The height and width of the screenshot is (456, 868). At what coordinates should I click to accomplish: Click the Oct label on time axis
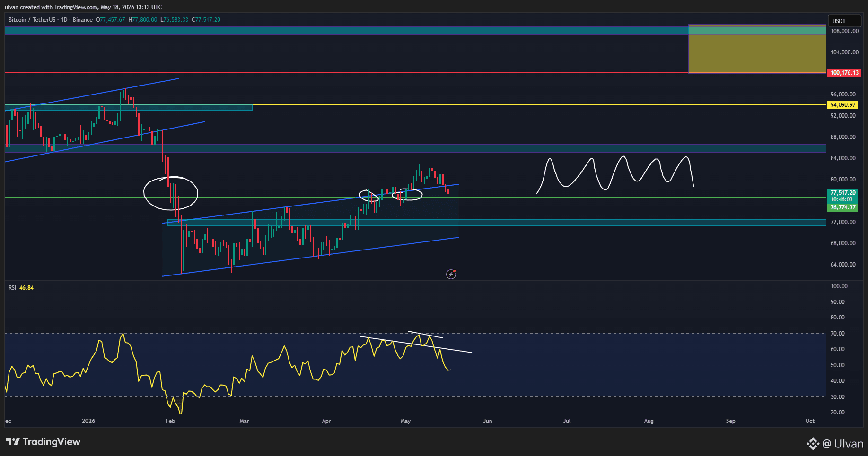tap(810, 421)
